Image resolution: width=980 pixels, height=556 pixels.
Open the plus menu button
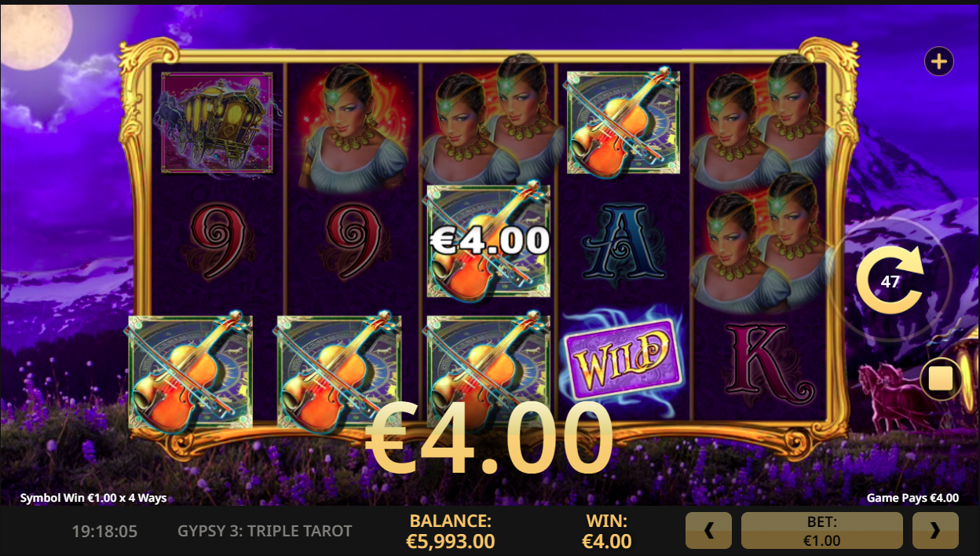(939, 60)
